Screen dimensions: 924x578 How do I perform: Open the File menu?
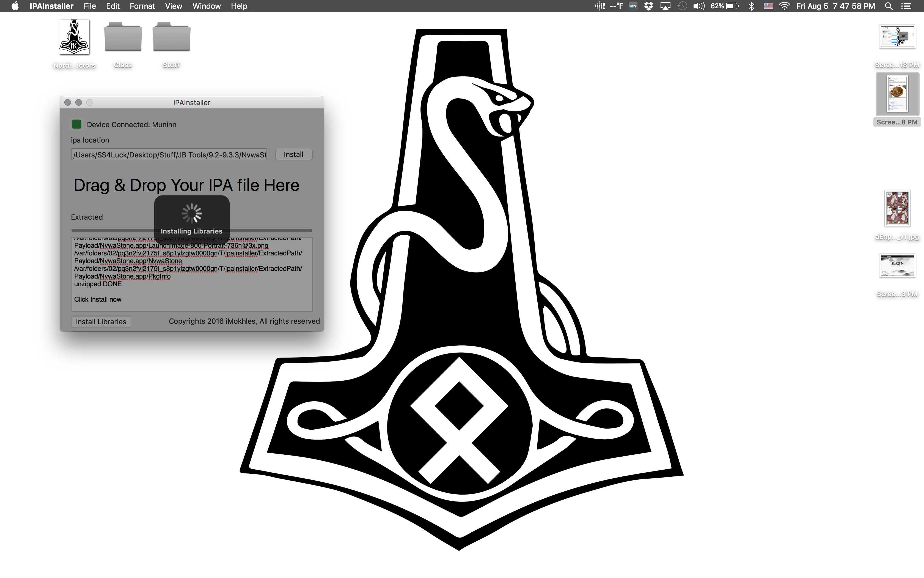[x=90, y=6]
